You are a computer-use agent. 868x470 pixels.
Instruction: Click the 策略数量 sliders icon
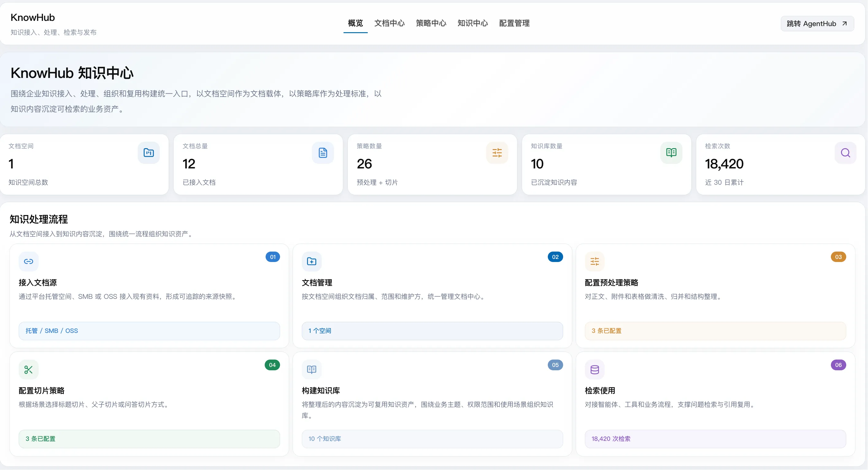coord(497,153)
